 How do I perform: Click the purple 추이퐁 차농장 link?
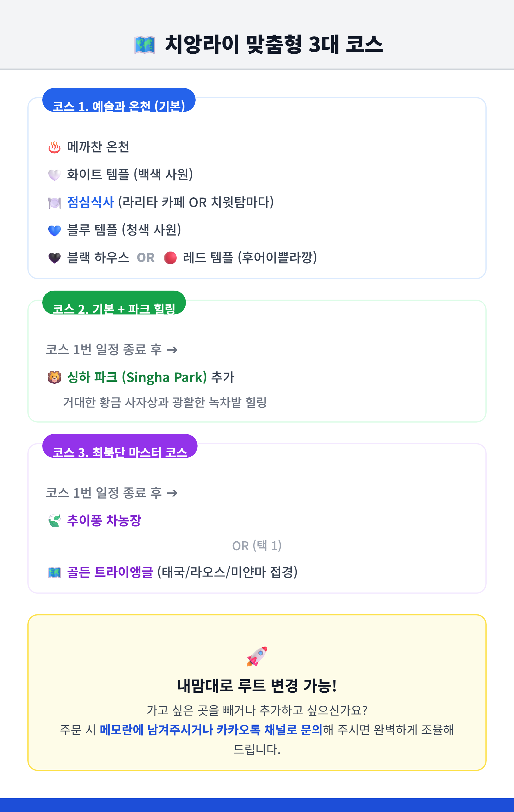(x=104, y=521)
